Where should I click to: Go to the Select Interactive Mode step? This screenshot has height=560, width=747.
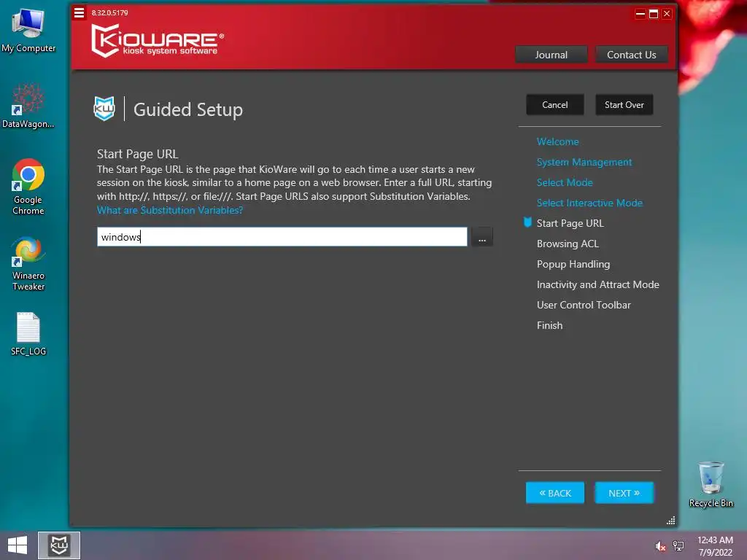pos(589,203)
